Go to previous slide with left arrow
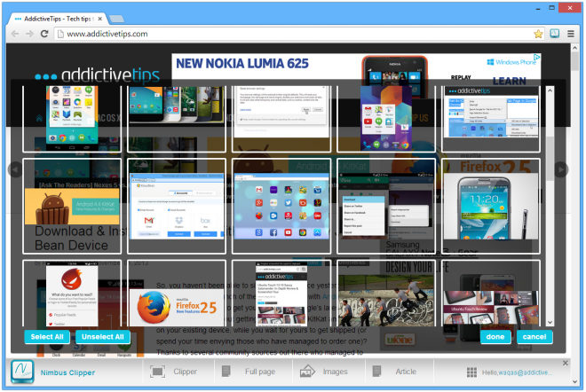The width and height of the screenshot is (586, 392). [x=15, y=170]
